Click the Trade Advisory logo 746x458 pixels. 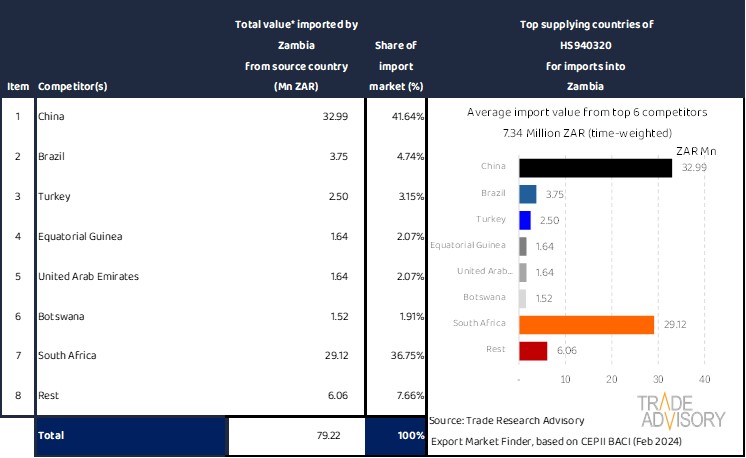coord(682,411)
